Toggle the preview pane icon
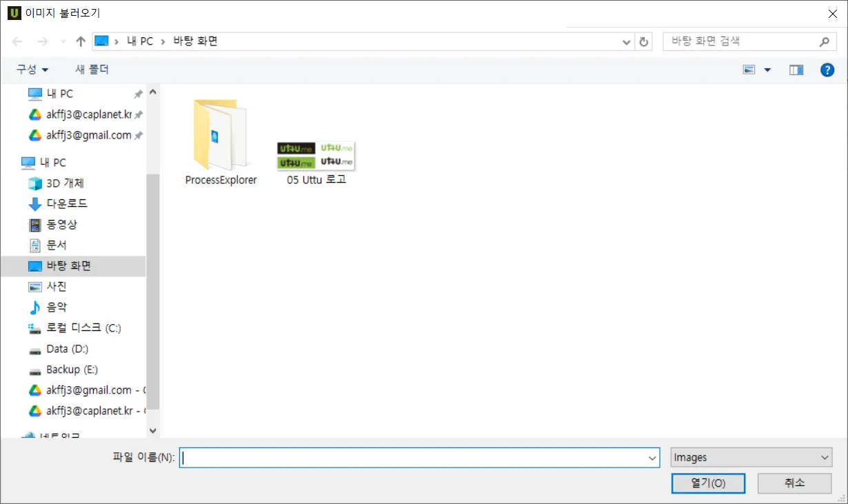Screen dimensions: 848x504 point(796,70)
